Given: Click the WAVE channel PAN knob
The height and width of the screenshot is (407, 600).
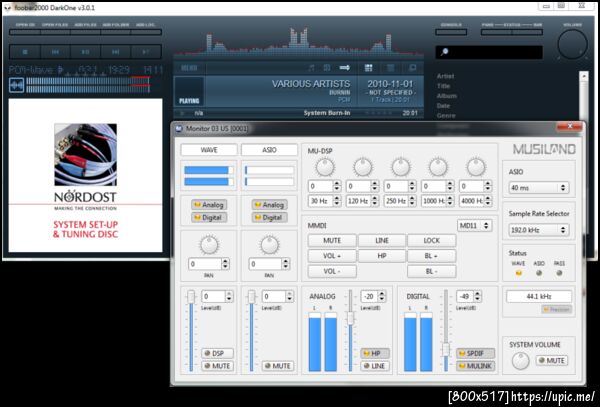Looking at the screenshot, I should [209, 245].
